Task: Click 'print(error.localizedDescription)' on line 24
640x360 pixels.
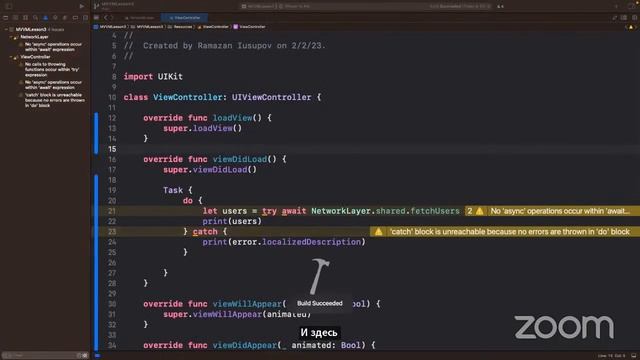Action: pyautogui.click(x=284, y=242)
